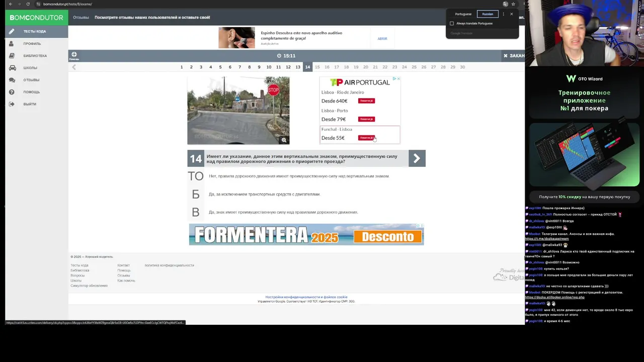Jump to question 22
Viewport: 644px width, 362px height.
click(x=385, y=67)
